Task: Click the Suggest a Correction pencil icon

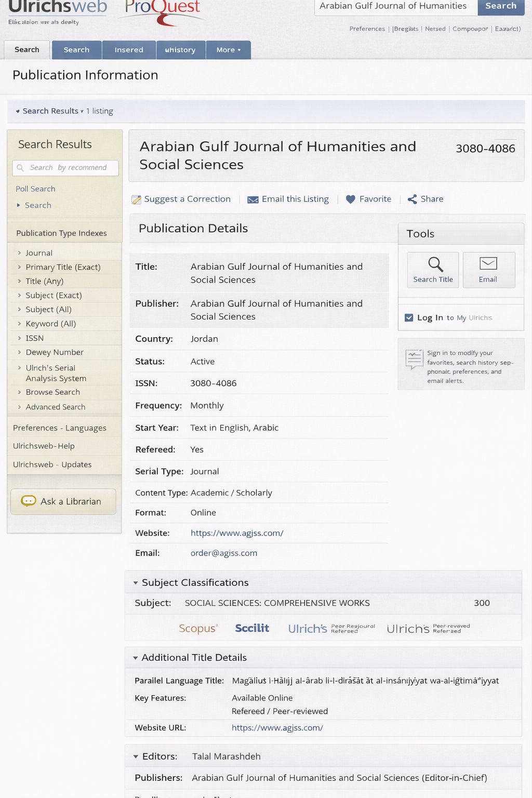Action: pyautogui.click(x=136, y=199)
